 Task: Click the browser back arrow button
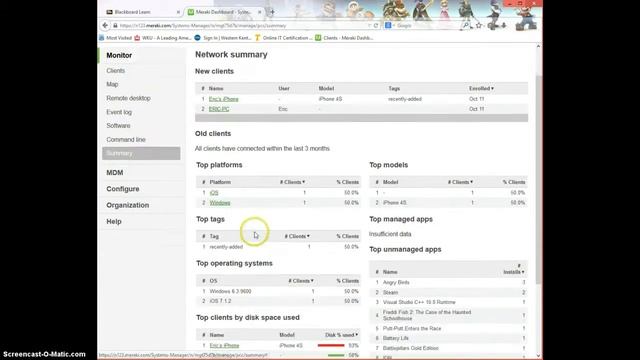pos(105,25)
